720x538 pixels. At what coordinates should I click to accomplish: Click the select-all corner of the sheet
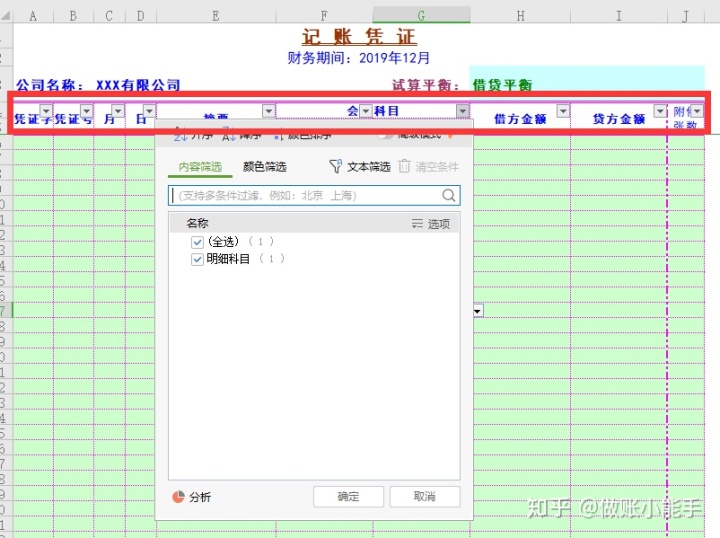[6, 16]
